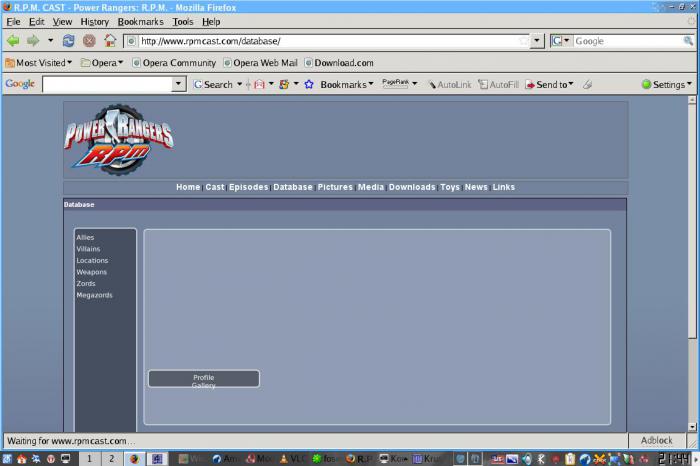This screenshot has height=466, width=700.
Task: Open the address bar history dropdown
Action: [537, 41]
